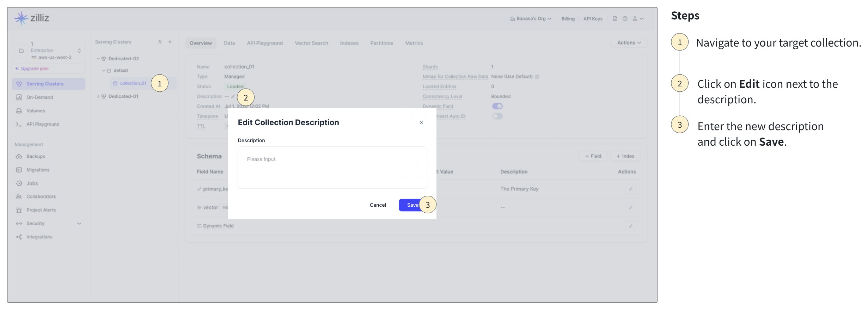
Task: Edit the primary_key field row
Action: [x=631, y=189]
